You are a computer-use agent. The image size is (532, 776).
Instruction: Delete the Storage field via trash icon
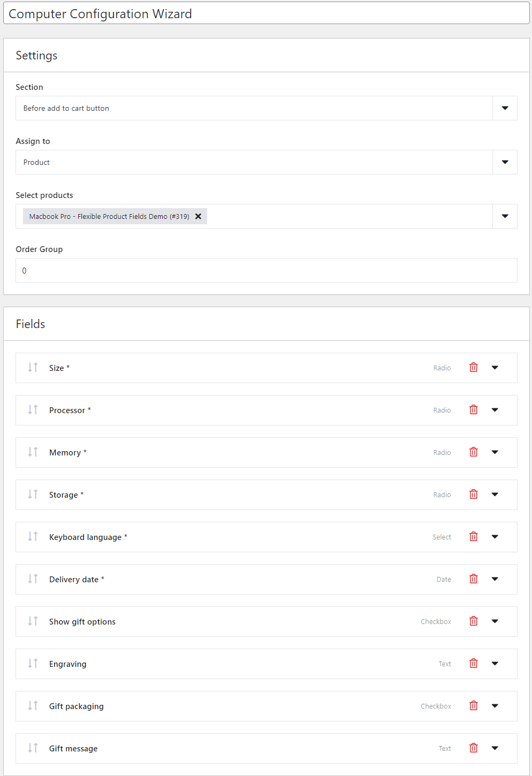pyautogui.click(x=474, y=494)
